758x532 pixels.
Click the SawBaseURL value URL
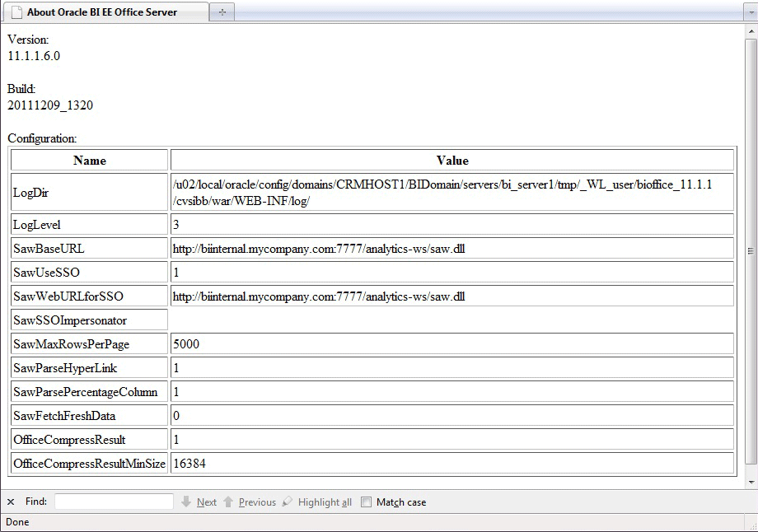click(319, 249)
